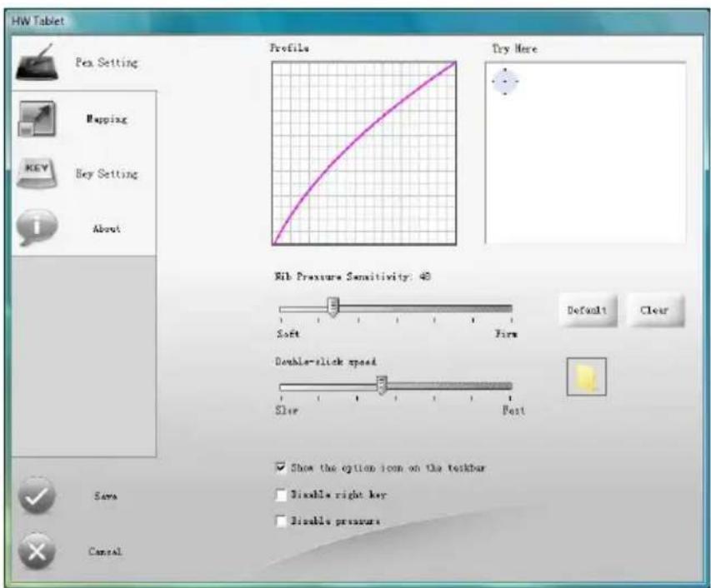Click the Slow label under slider
The width and height of the screenshot is (711, 588).
tap(287, 411)
